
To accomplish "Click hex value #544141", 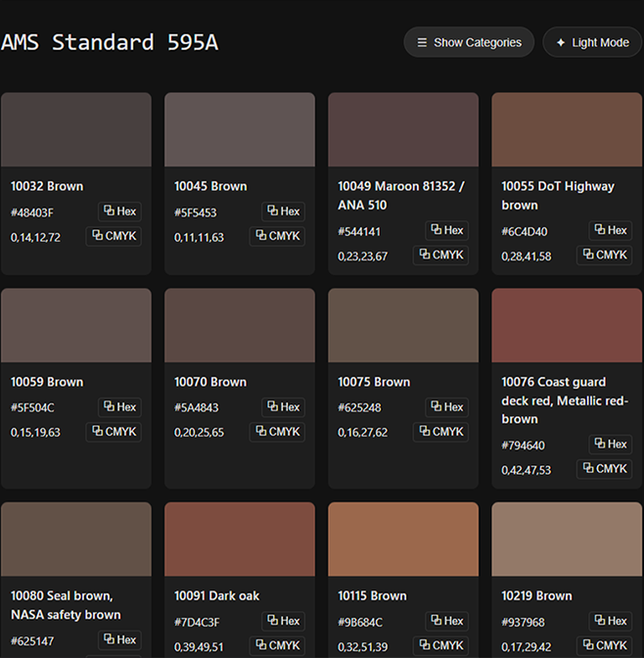I will [x=359, y=232].
